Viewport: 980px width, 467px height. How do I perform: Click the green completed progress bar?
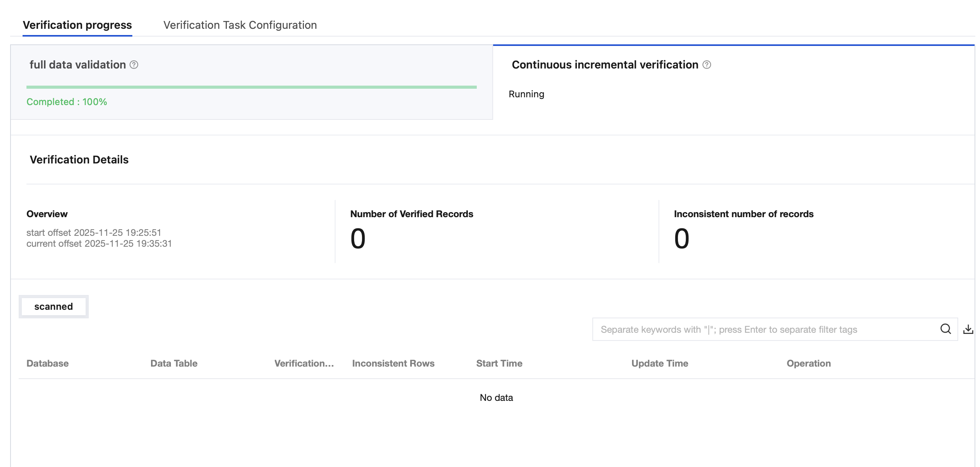pos(251,87)
